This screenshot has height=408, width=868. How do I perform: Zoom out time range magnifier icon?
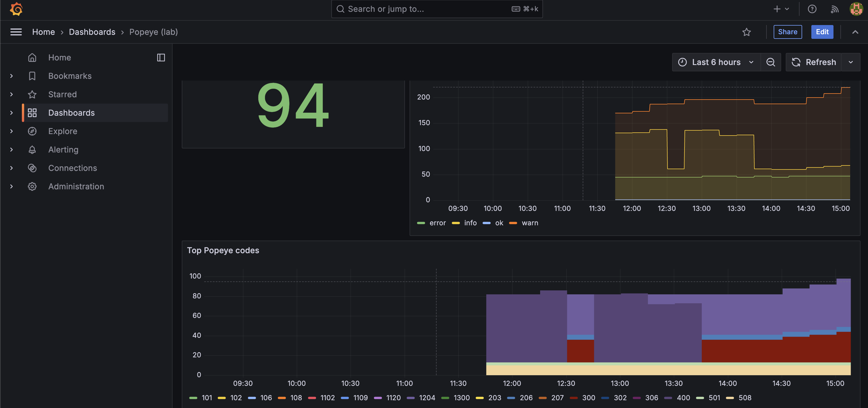[771, 62]
